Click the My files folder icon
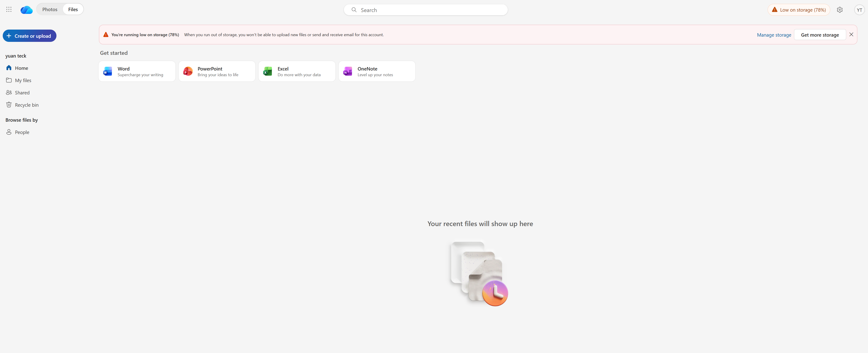868x353 pixels. (9, 80)
